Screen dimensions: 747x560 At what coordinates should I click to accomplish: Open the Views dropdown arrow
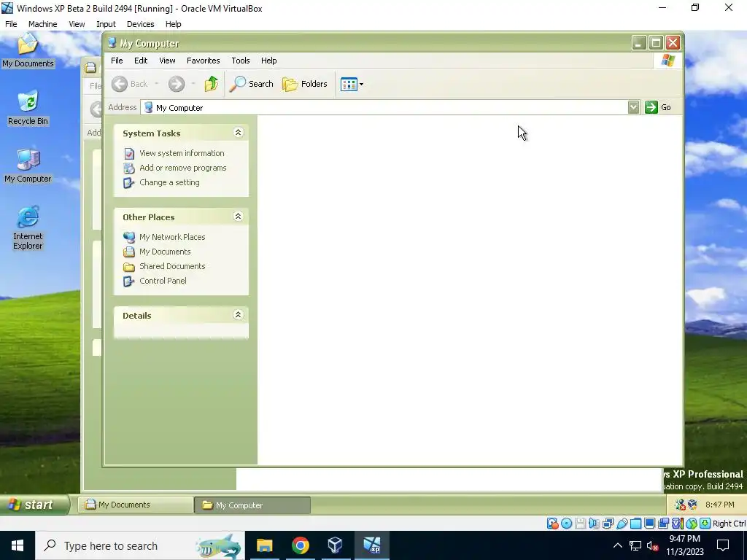click(x=361, y=85)
